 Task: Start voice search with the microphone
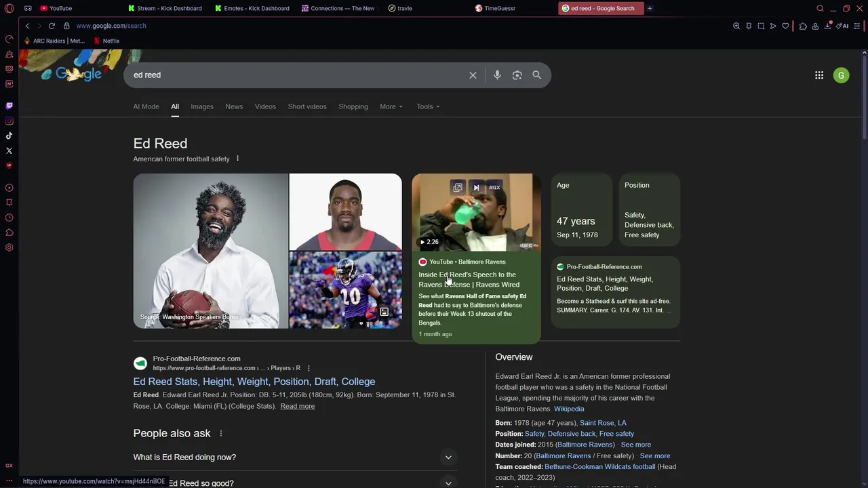point(497,75)
